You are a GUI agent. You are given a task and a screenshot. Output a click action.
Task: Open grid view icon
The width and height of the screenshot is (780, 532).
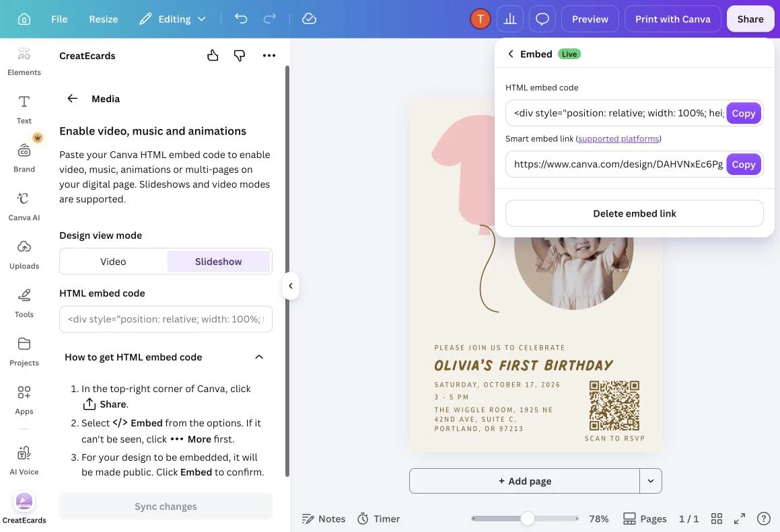pos(716,519)
